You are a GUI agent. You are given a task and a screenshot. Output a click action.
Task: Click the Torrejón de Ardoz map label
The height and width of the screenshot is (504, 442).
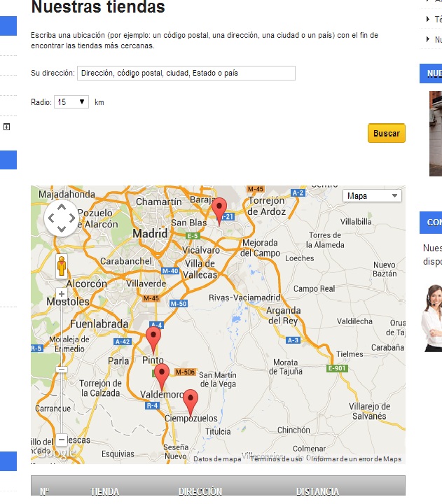point(267,206)
